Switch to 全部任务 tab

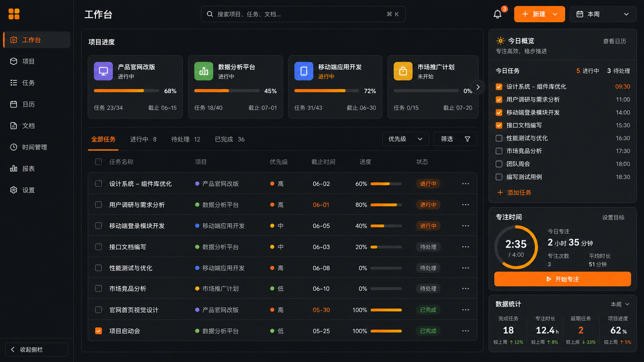point(103,139)
